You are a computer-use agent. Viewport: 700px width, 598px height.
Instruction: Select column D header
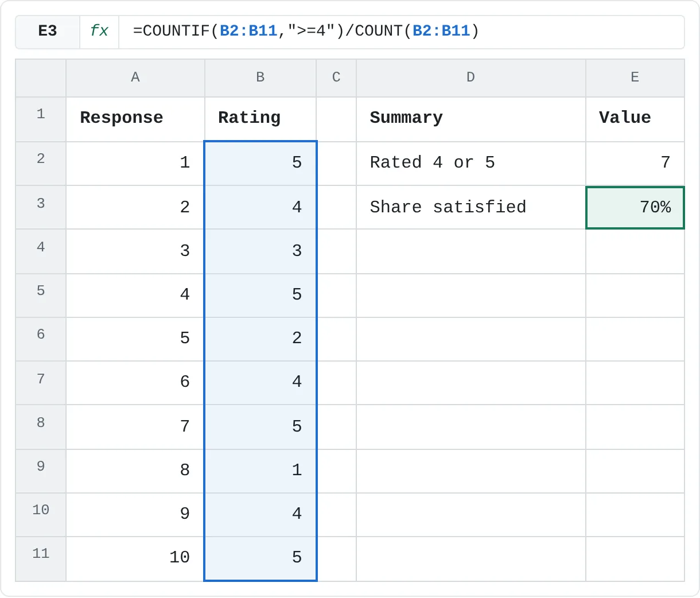(x=470, y=77)
